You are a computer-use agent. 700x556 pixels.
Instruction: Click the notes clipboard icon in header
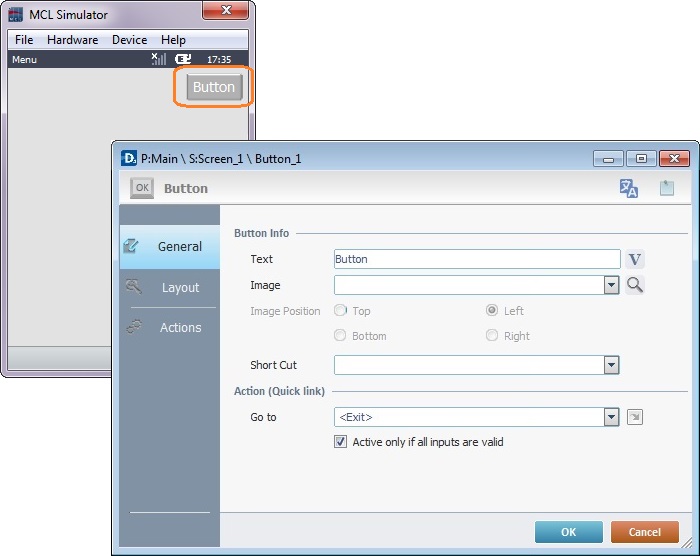[667, 188]
